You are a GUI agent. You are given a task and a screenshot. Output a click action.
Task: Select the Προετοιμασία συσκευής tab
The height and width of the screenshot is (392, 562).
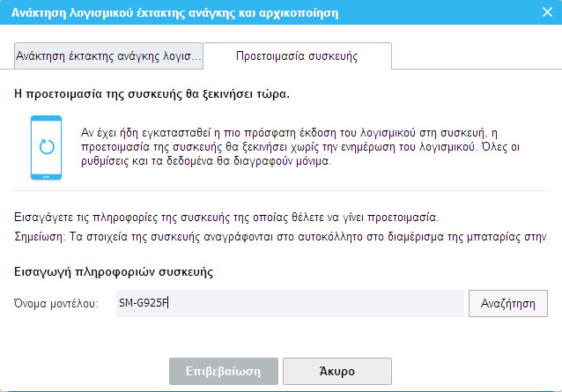(297, 55)
